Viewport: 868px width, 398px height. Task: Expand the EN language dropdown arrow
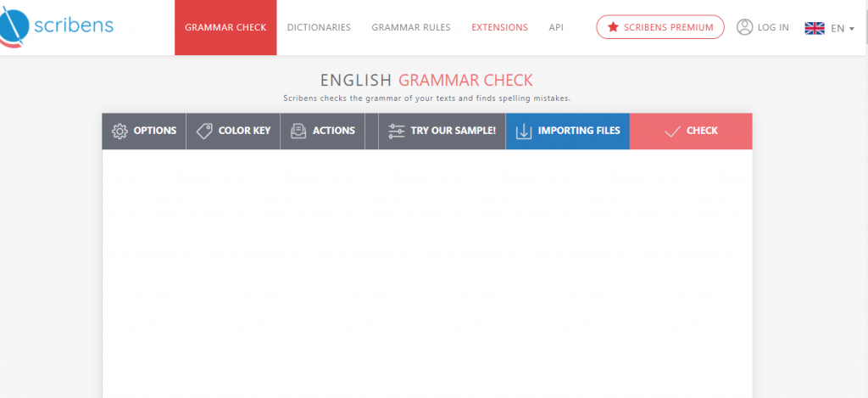[x=851, y=28]
